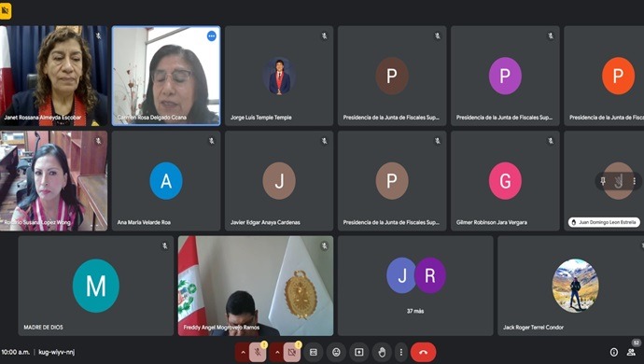Open blue options on Carmen Rosa Delgado tile
This screenshot has width=644, height=364.
coord(212,36)
